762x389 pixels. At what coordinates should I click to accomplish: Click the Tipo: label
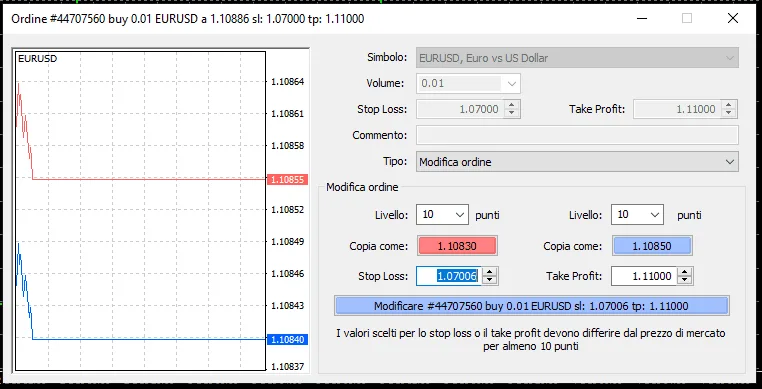395,161
